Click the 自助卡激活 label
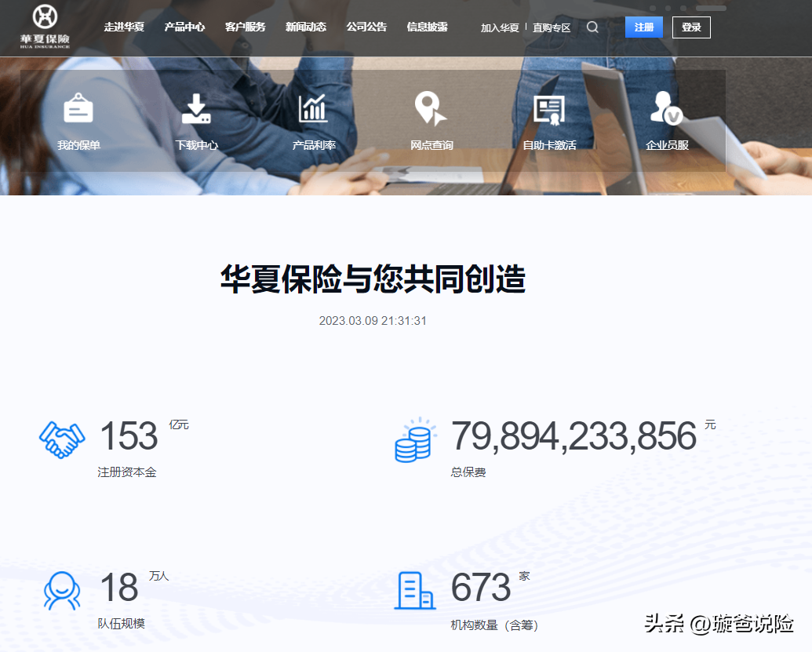Image resolution: width=812 pixels, height=652 pixels. [x=549, y=145]
